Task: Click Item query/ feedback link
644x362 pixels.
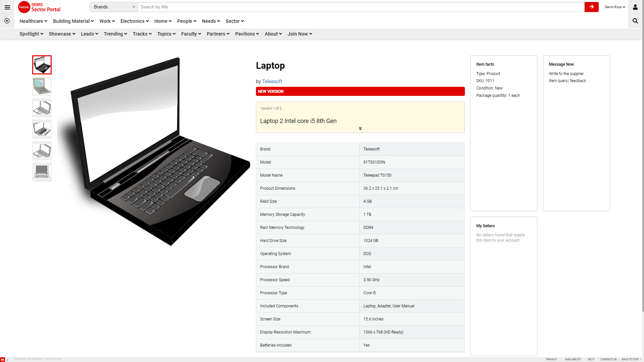Action: [x=568, y=81]
